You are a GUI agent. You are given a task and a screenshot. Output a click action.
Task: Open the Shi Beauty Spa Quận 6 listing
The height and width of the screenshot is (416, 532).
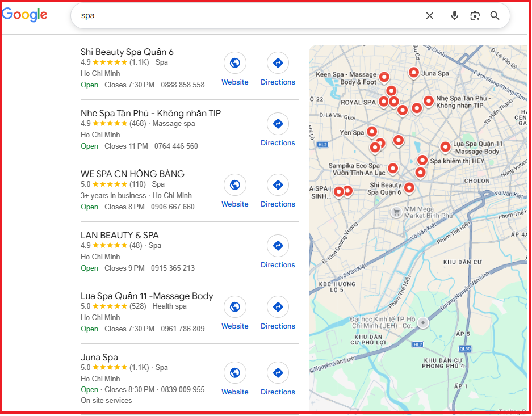[x=127, y=52]
